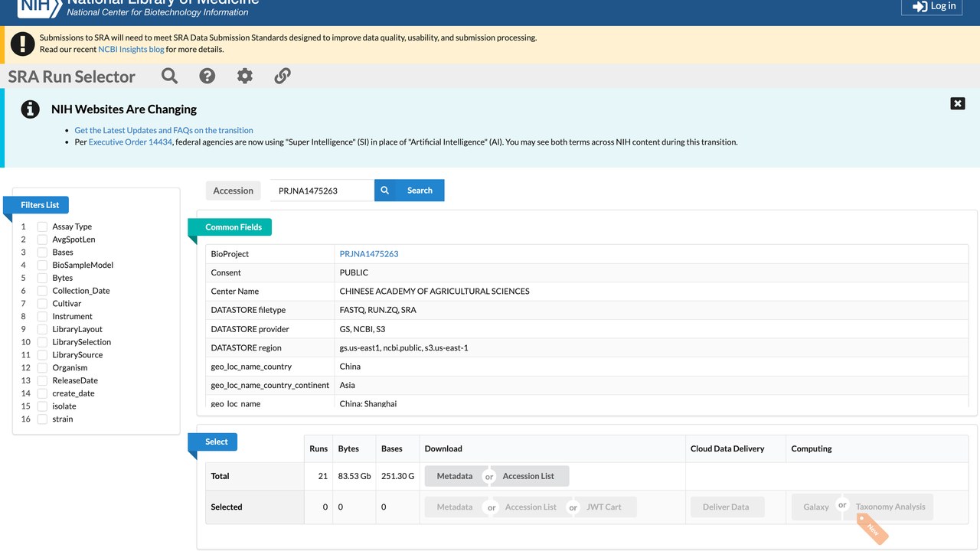
Task: Click the Common Fields tab label
Action: (234, 227)
